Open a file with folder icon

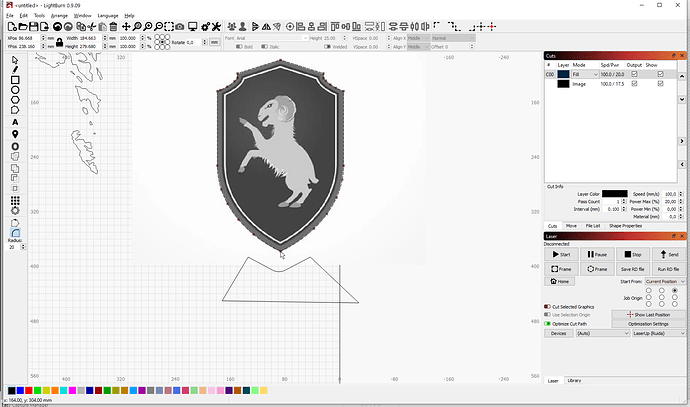point(23,27)
